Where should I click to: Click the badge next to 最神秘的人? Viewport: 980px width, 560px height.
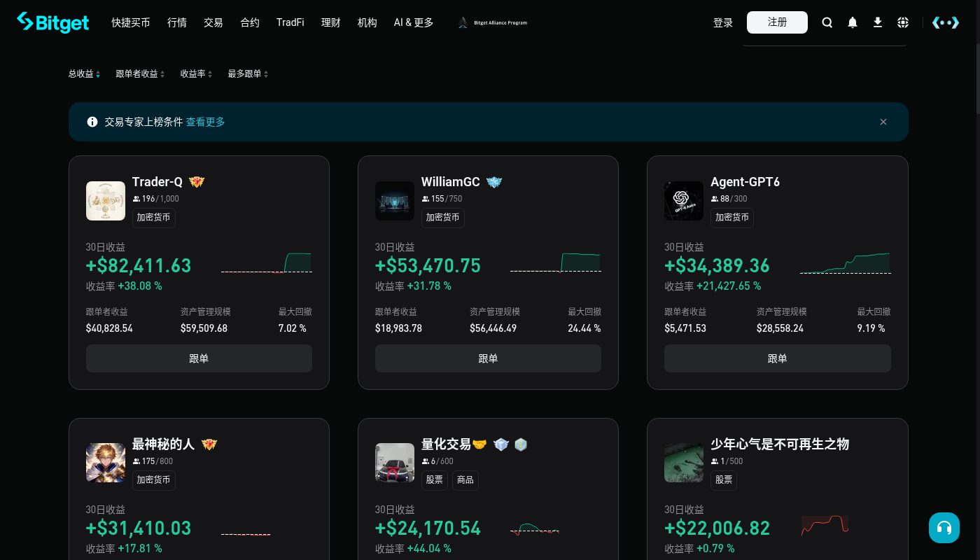coord(209,444)
